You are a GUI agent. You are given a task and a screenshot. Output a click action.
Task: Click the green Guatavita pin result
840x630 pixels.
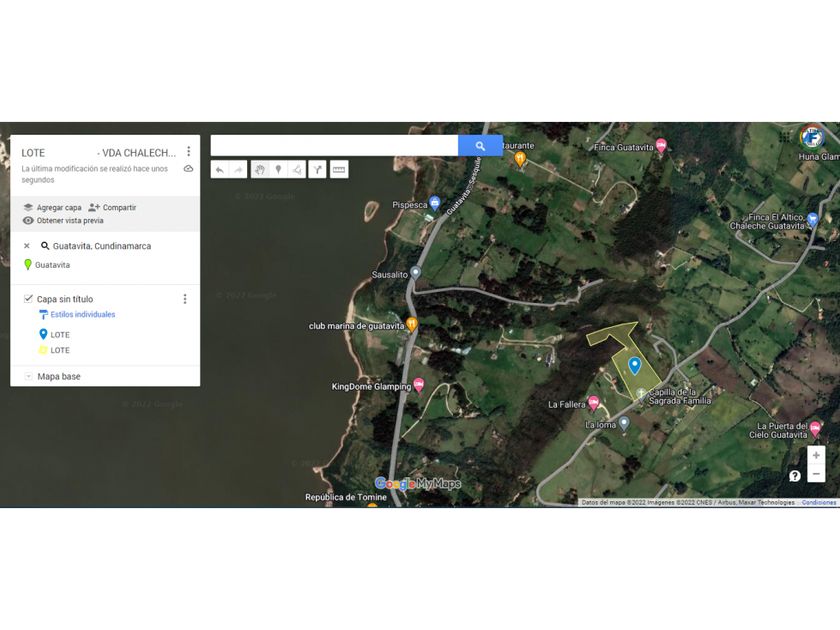tap(47, 265)
